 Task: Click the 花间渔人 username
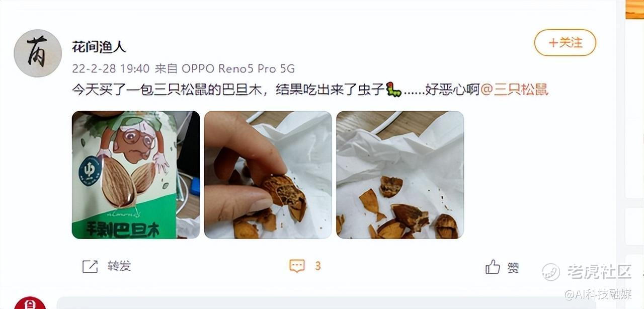pyautogui.click(x=99, y=47)
